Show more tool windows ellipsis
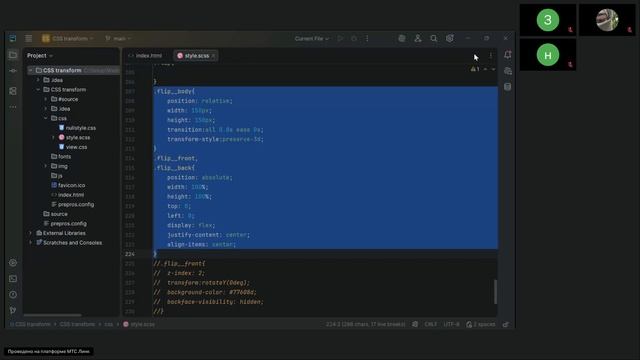640x360 pixels. (13, 107)
